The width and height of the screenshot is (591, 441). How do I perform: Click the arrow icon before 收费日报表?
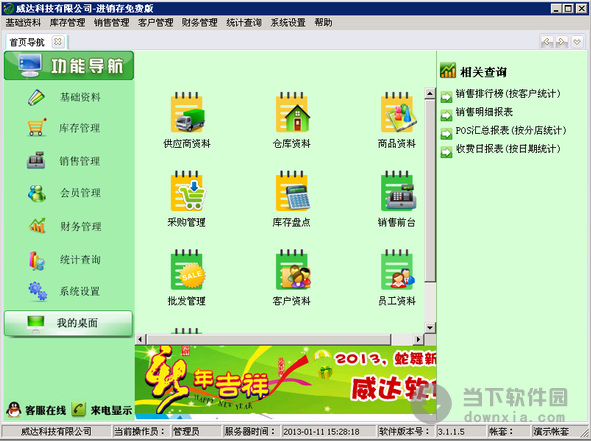446,152
